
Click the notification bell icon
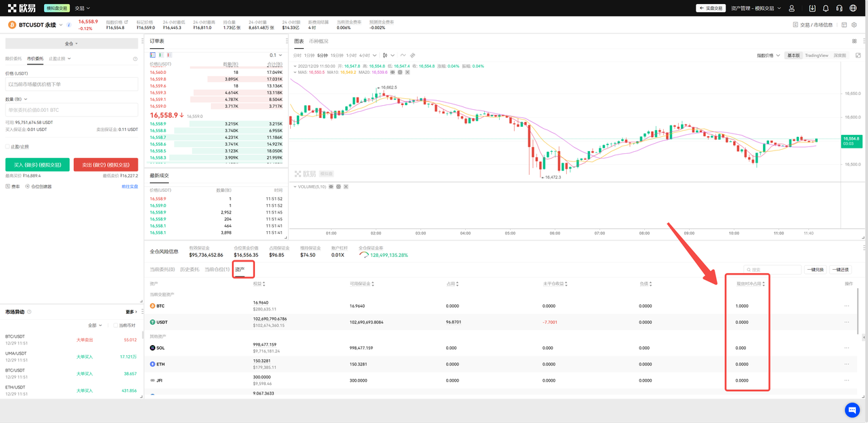[826, 8]
